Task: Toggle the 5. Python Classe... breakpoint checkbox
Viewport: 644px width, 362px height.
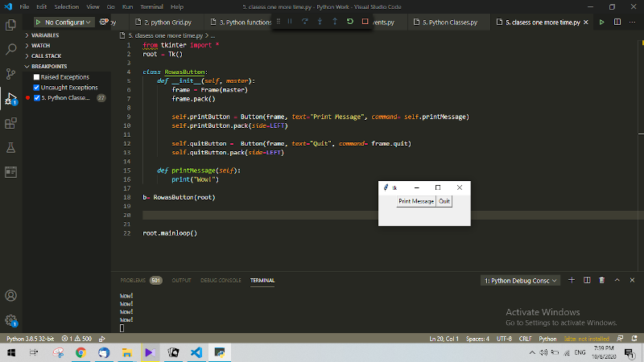Action: click(37, 97)
